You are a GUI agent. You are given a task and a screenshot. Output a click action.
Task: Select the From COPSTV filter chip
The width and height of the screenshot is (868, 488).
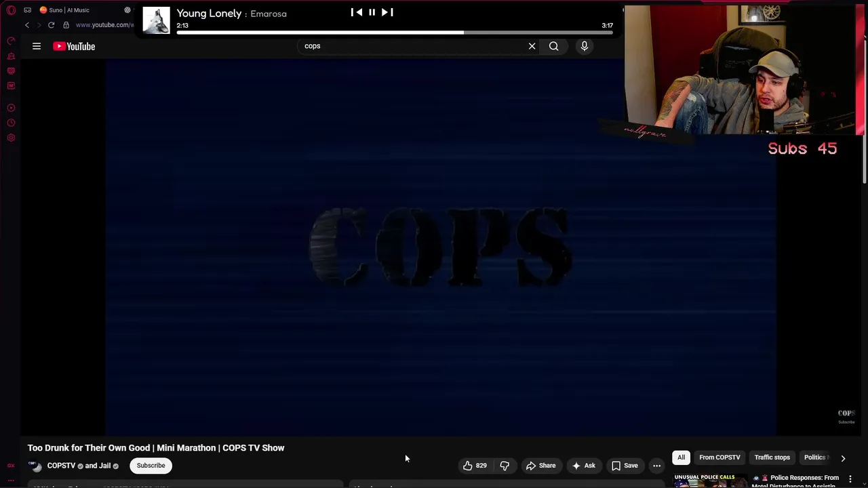pyautogui.click(x=719, y=457)
